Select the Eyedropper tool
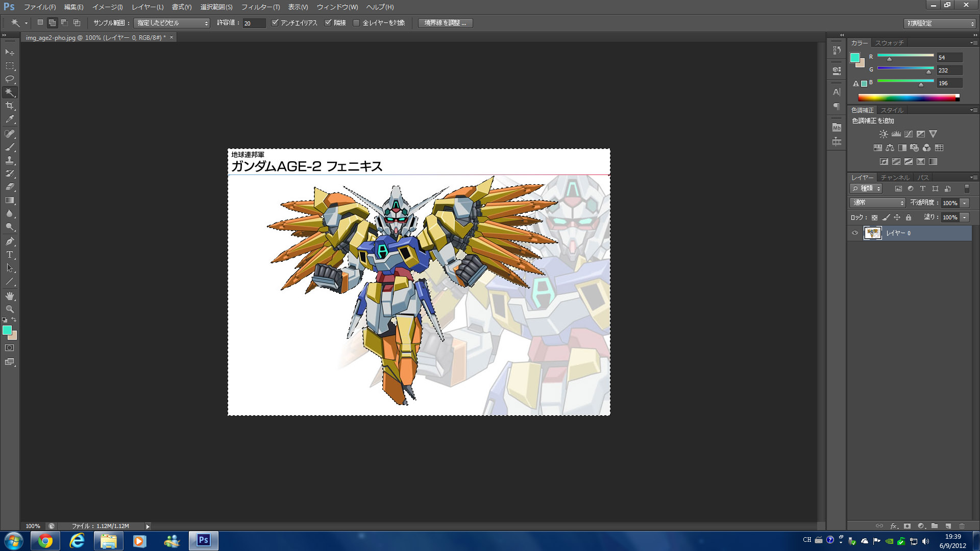This screenshot has width=980, height=551. coord(10,119)
